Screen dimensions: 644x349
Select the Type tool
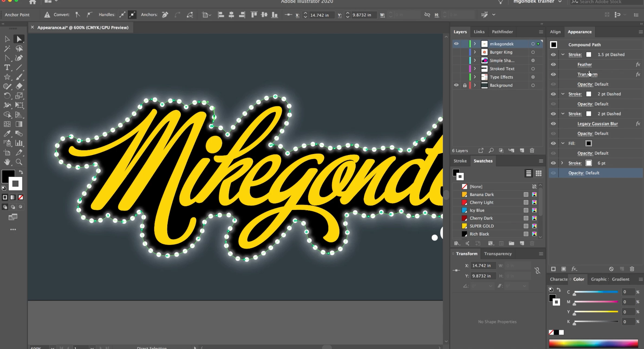[7, 68]
